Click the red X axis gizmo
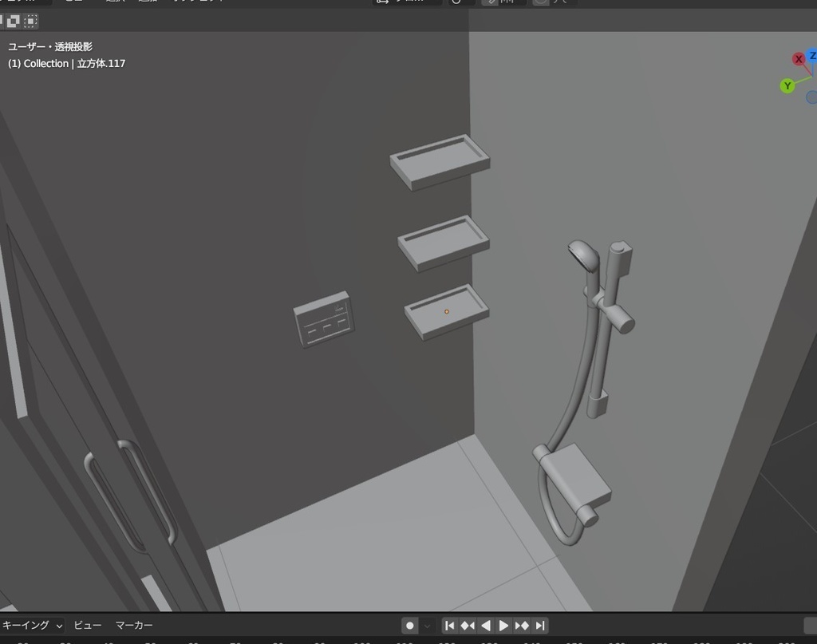 798,59
